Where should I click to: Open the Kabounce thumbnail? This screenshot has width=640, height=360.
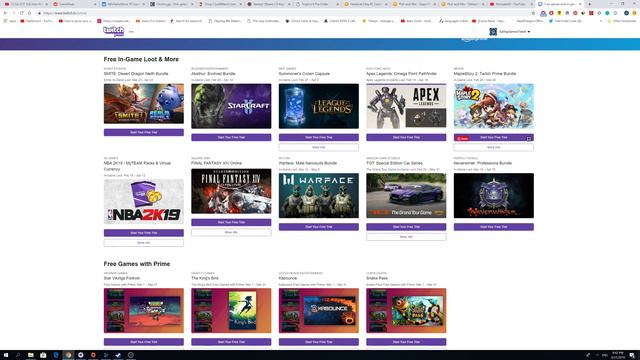click(319, 311)
